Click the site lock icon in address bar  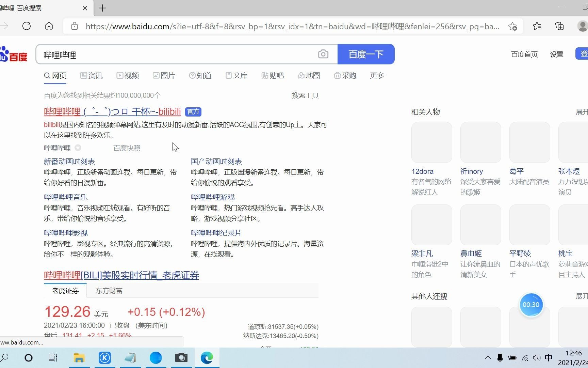point(75,26)
